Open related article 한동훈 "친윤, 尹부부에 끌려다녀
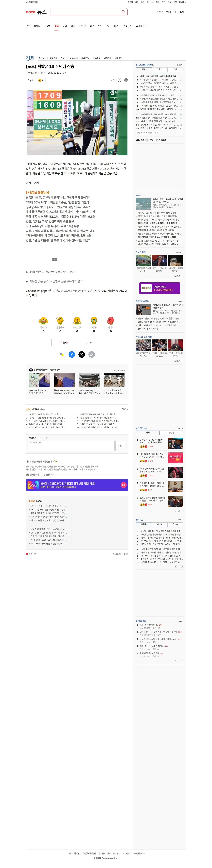Screen dimensions: 212x868 (58, 198)
